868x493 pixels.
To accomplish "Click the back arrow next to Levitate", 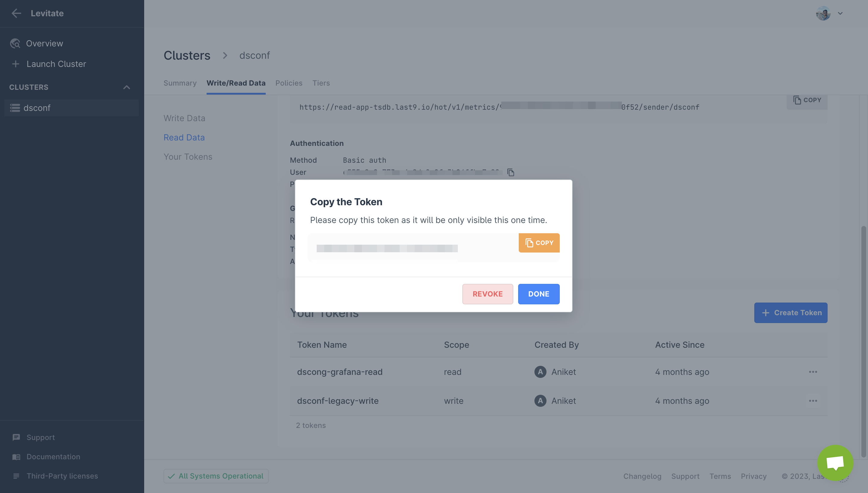I will coord(16,13).
